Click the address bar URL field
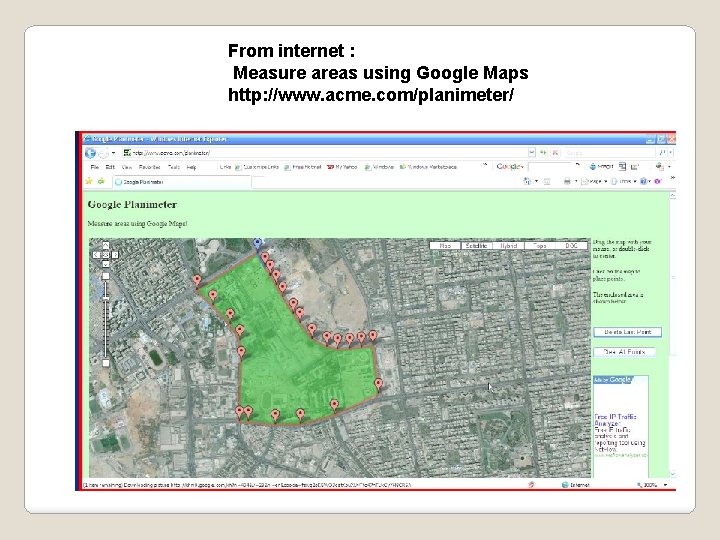Viewport: 720px width, 540px height. (325, 153)
